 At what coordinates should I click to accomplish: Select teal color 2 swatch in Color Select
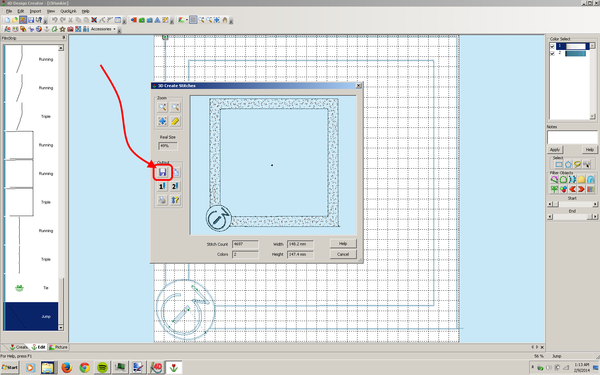(x=576, y=53)
